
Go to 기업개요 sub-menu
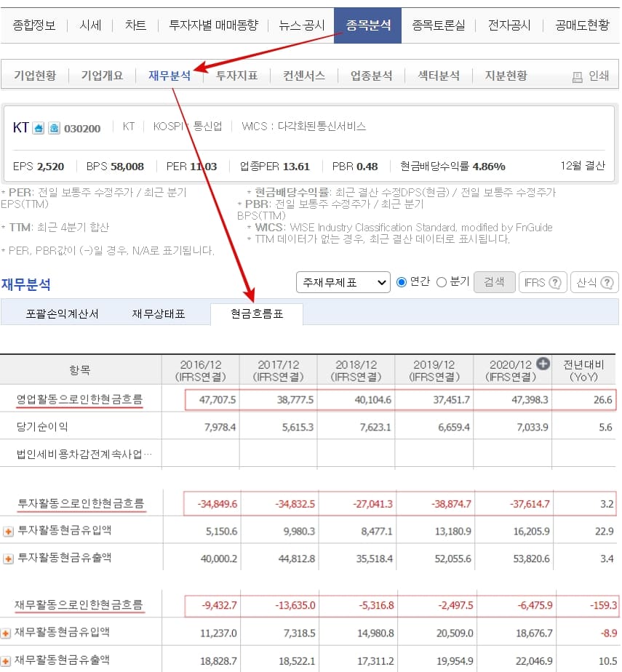click(x=102, y=76)
